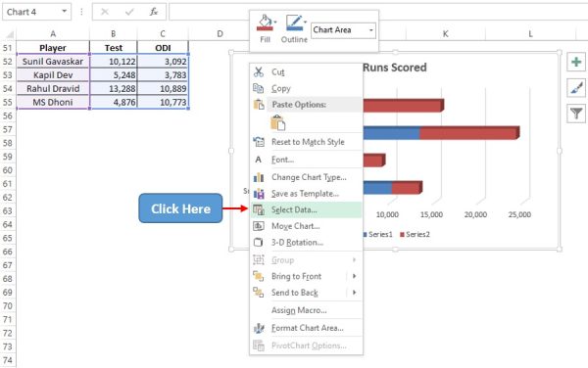
Task: Expand the Bring to Front submenu arrow
Action: click(x=355, y=276)
